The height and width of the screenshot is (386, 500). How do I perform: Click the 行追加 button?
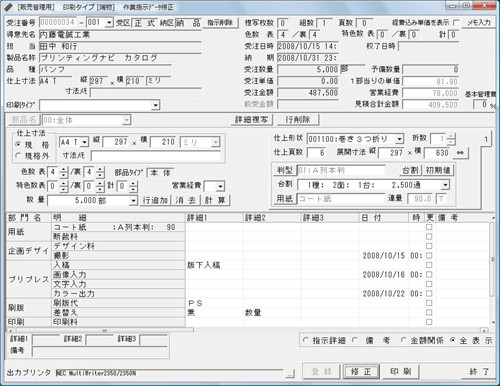pyautogui.click(x=155, y=200)
